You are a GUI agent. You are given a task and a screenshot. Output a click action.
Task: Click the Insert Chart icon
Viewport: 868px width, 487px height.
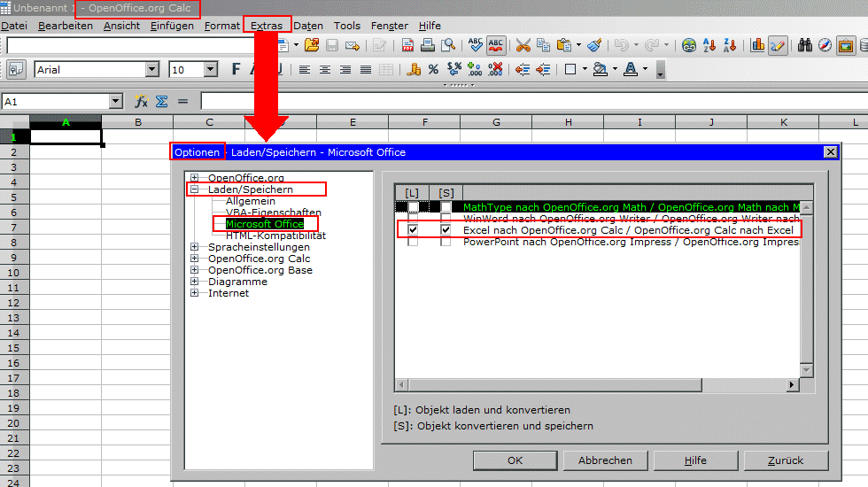[x=757, y=45]
